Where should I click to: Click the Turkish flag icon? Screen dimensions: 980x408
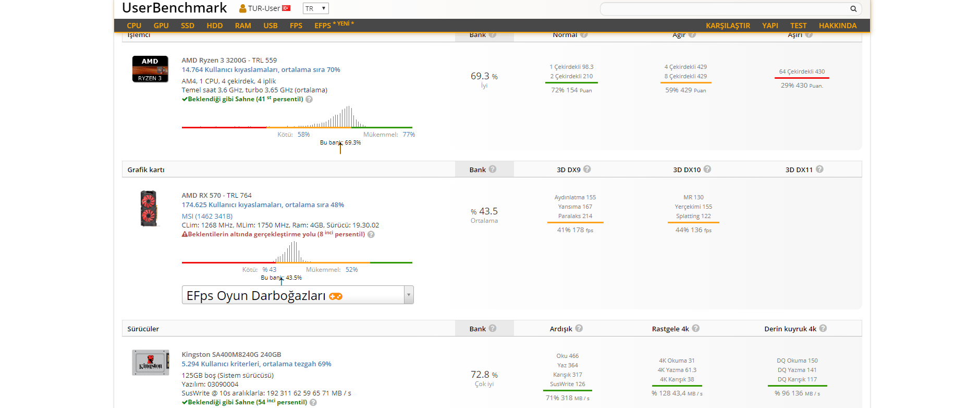286,8
